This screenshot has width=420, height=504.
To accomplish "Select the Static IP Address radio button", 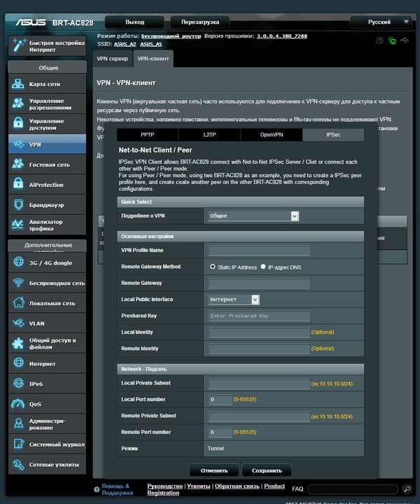I will pyautogui.click(x=212, y=267).
